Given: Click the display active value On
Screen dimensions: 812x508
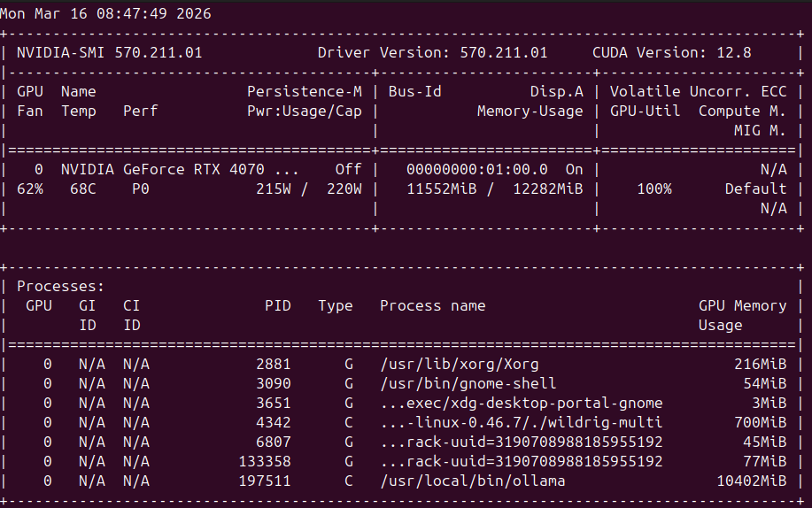Looking at the screenshot, I should [575, 170].
